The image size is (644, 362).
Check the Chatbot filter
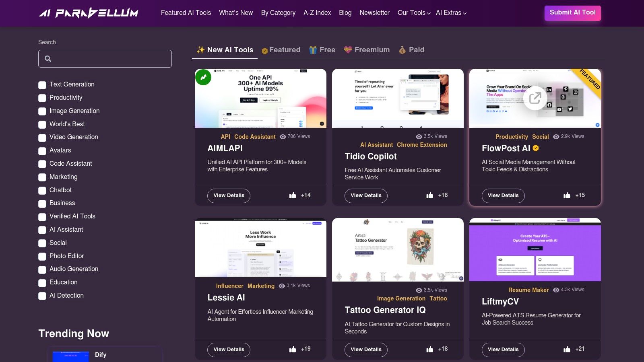42,191
